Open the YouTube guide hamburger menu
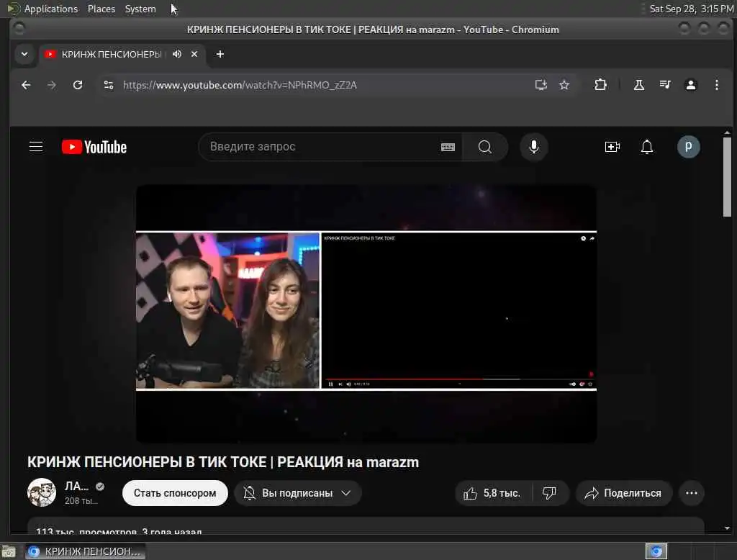Image resolution: width=737 pixels, height=560 pixels. (36, 147)
